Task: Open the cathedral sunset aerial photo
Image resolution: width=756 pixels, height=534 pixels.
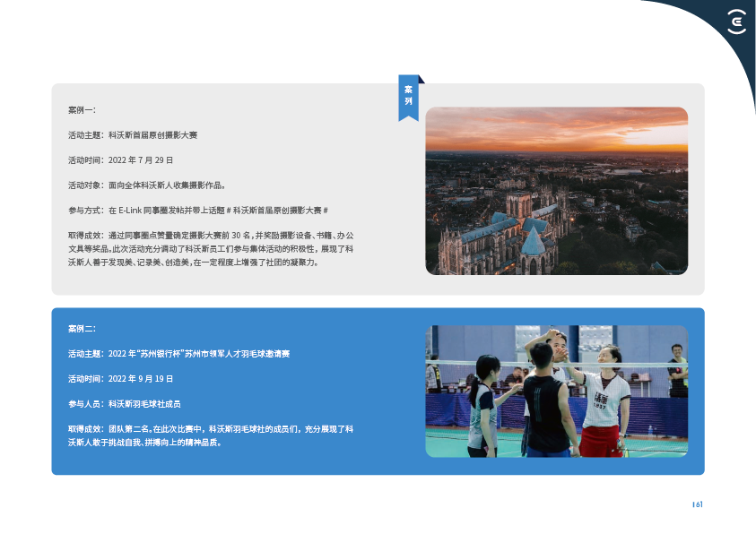Action: point(556,191)
